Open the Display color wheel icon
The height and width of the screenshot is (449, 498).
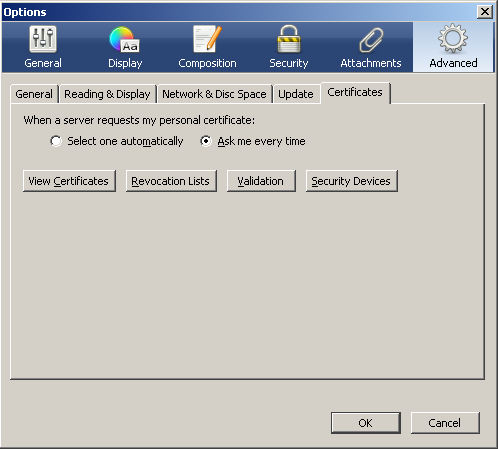pyautogui.click(x=125, y=47)
